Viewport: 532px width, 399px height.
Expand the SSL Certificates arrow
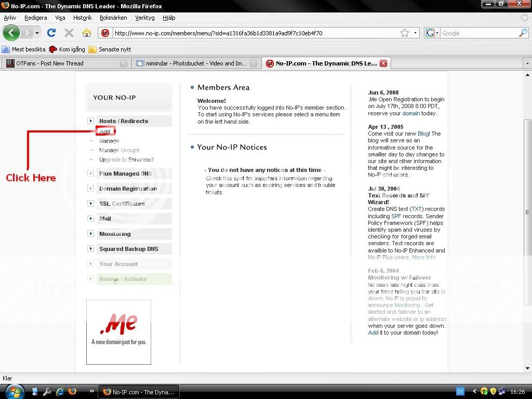tap(90, 204)
